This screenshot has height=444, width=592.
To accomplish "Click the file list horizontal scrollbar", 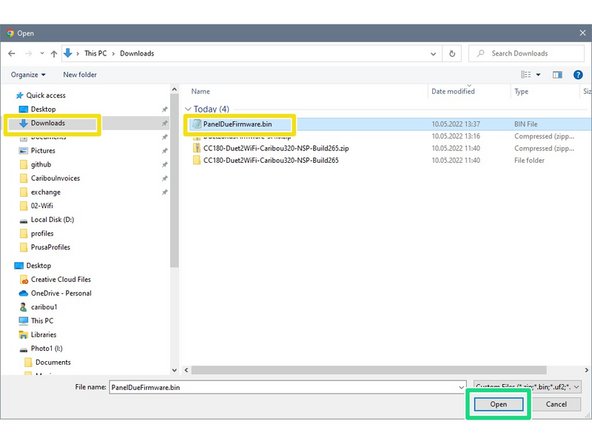I will 369,370.
